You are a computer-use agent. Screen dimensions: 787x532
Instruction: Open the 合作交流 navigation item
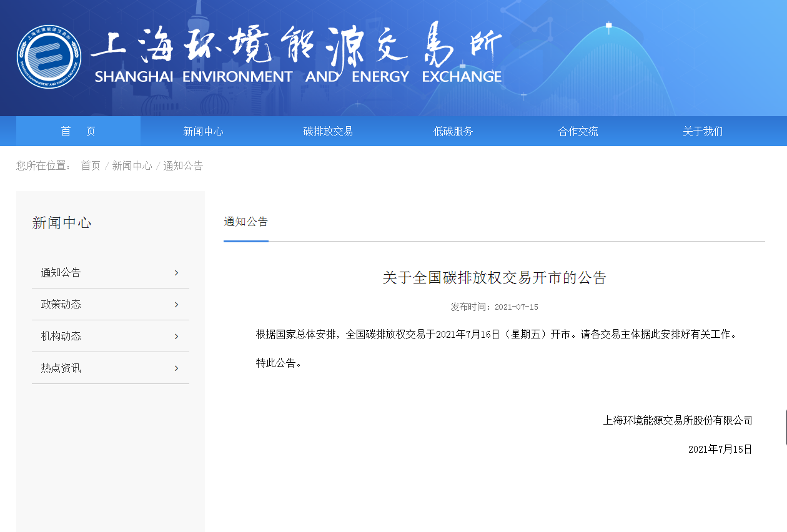tap(578, 131)
